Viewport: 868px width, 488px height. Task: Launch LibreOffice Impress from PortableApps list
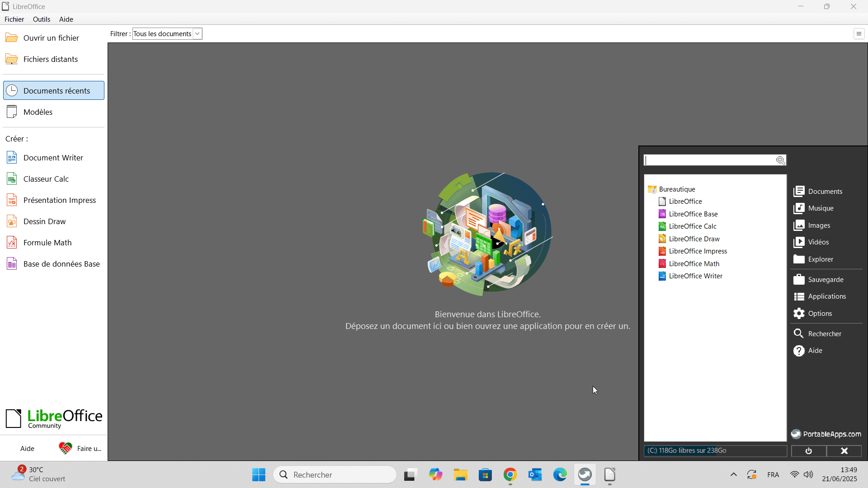point(693,251)
